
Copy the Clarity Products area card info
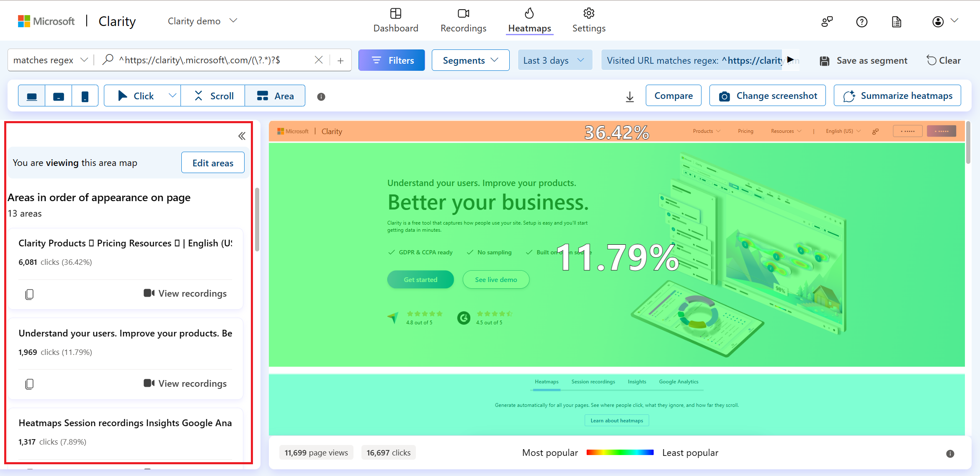click(29, 294)
